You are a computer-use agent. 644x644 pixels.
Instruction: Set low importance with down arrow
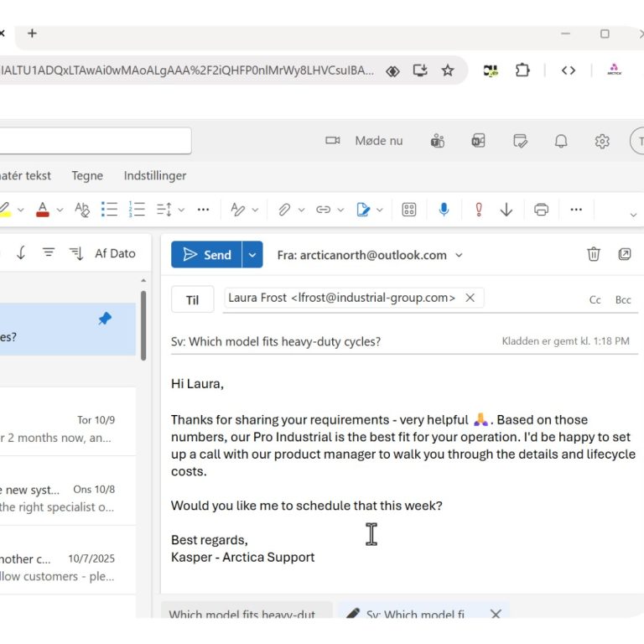[506, 210]
